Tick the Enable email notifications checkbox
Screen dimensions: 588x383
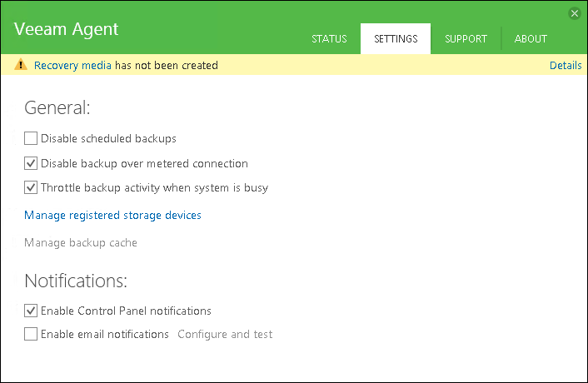click(x=31, y=334)
